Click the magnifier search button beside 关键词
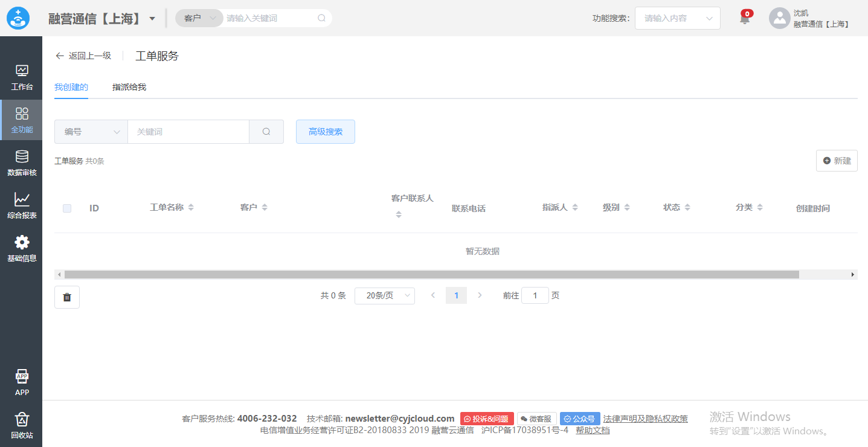Screen dimensions: 868x447 click(266, 132)
